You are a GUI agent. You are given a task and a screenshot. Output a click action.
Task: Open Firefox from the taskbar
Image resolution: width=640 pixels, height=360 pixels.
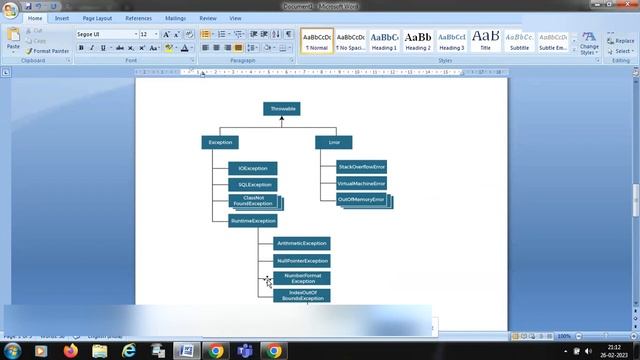click(71, 351)
